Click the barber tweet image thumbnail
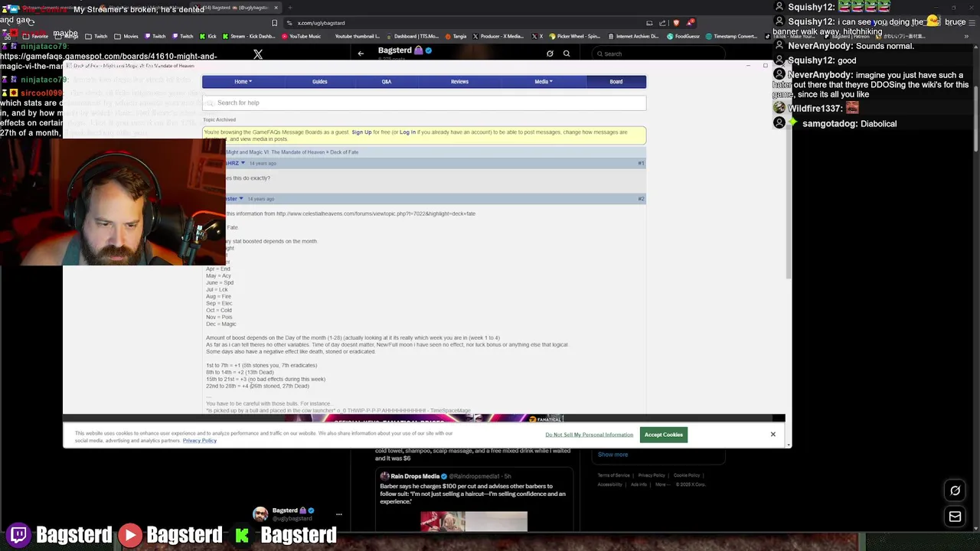Viewport: 980px width, 551px height. (x=474, y=522)
